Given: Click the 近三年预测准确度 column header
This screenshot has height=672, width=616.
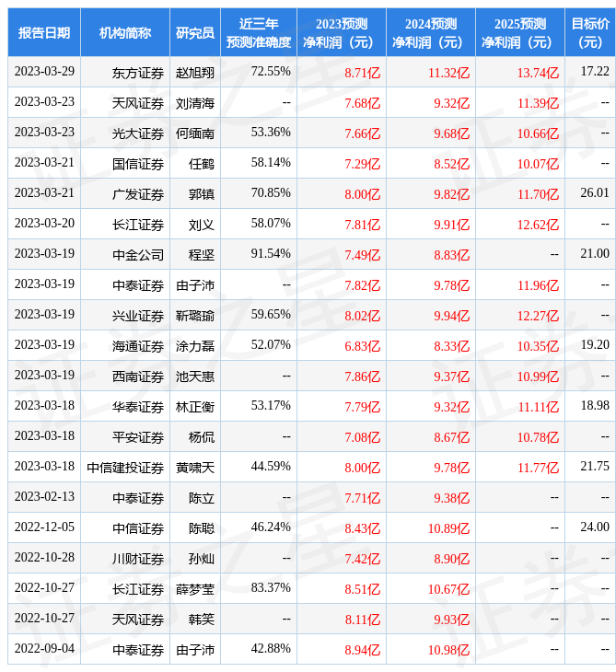Looking at the screenshot, I should (x=259, y=32).
